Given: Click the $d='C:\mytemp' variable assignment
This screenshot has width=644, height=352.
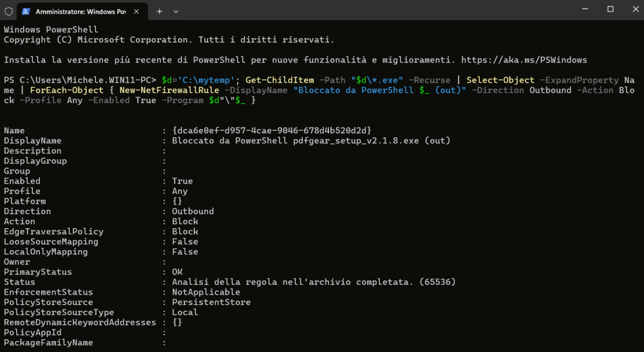Looking at the screenshot, I should [198, 80].
